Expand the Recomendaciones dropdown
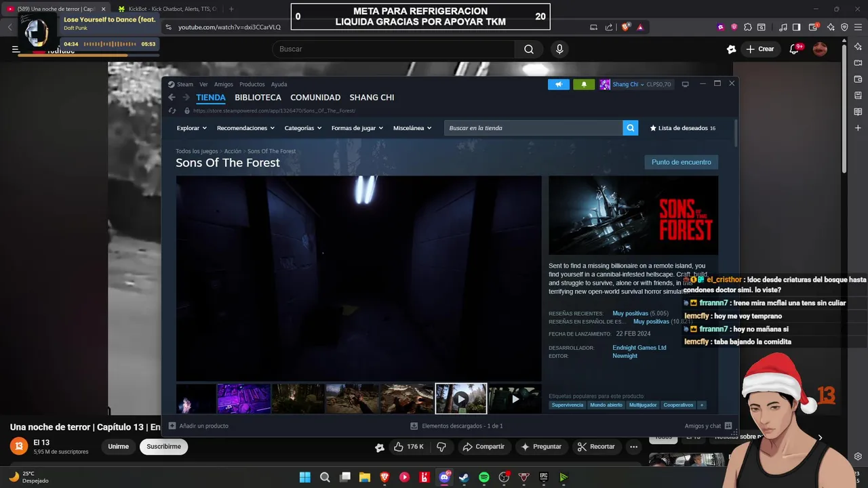The height and width of the screenshot is (488, 868). (245, 128)
